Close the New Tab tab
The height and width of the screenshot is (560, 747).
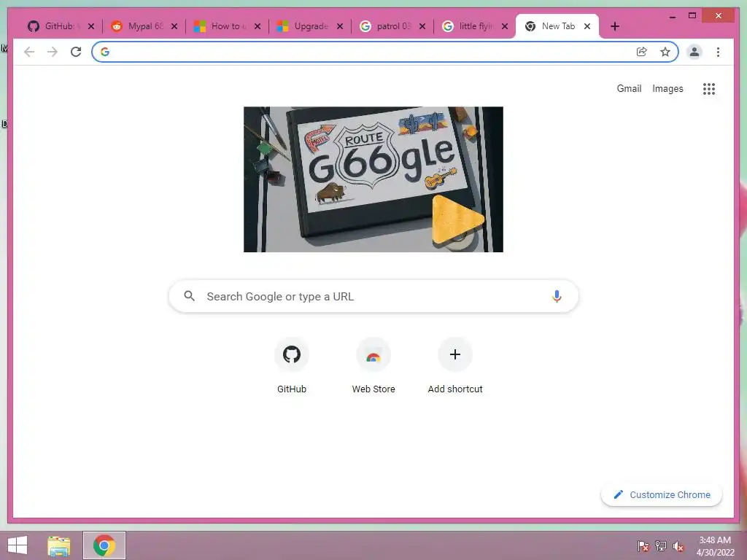[587, 26]
